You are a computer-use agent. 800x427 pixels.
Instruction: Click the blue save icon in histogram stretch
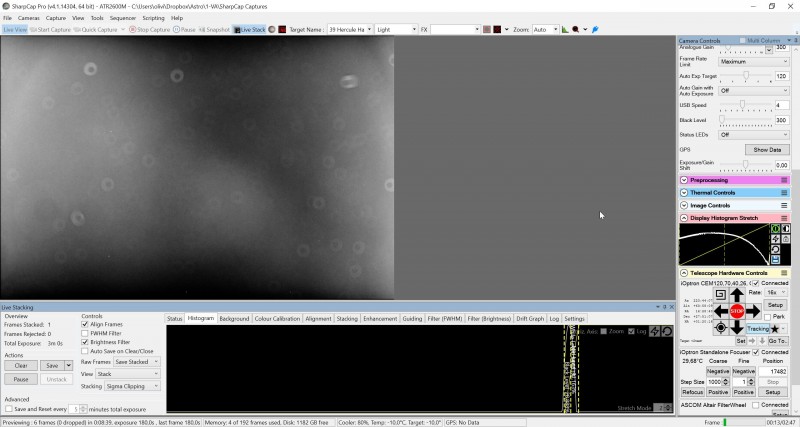(775, 259)
